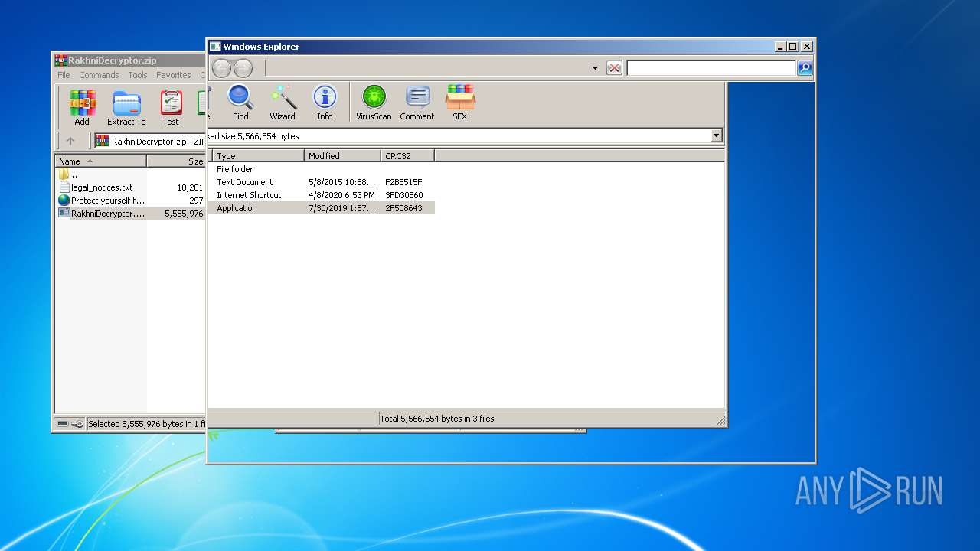Create SFX archive via SFX icon
Image resolution: width=980 pixels, height=551 pixels.
[x=460, y=103]
